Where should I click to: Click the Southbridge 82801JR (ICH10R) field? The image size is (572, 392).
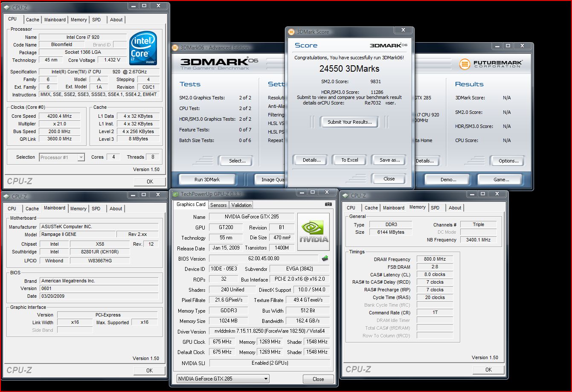(100, 252)
